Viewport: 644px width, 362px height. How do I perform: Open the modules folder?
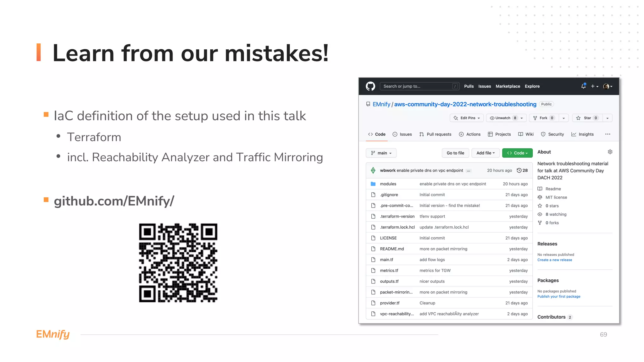click(x=388, y=184)
